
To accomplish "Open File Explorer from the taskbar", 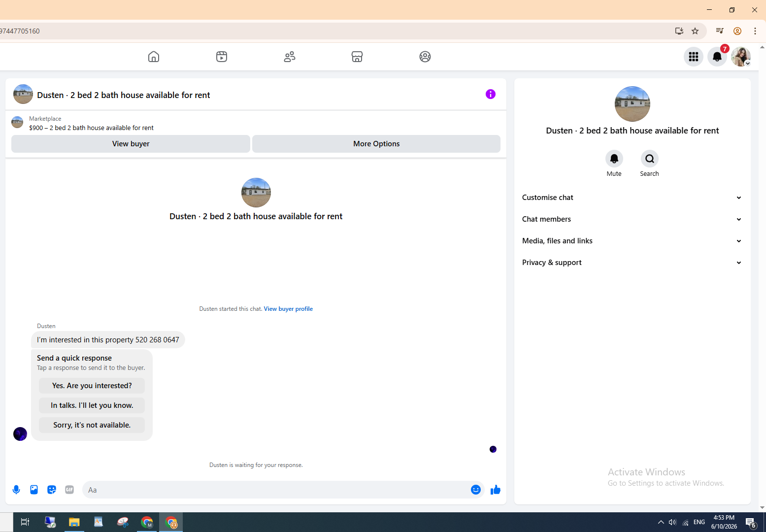I will 74,522.
